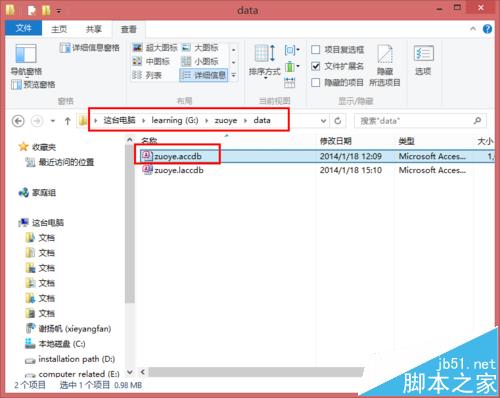
Task: Open xieyangfan user folder
Action: [68, 329]
